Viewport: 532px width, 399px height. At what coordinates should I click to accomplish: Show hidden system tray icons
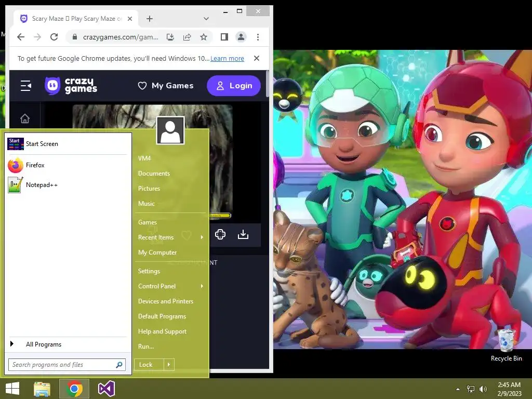point(458,389)
